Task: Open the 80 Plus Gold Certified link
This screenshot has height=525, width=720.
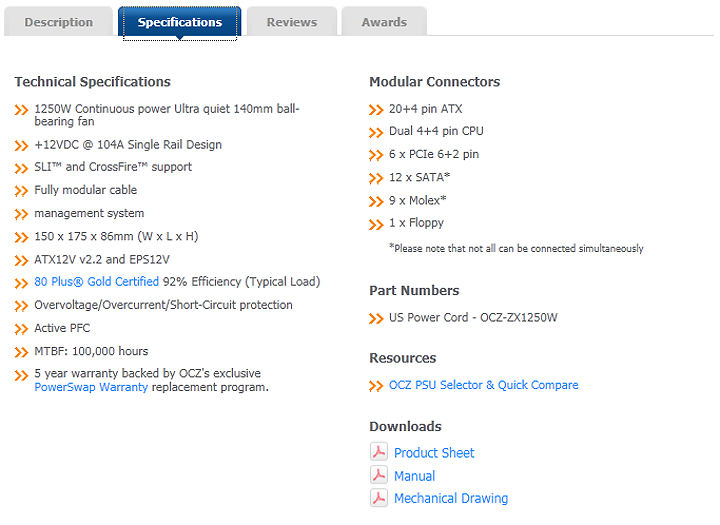Action: pos(96,282)
